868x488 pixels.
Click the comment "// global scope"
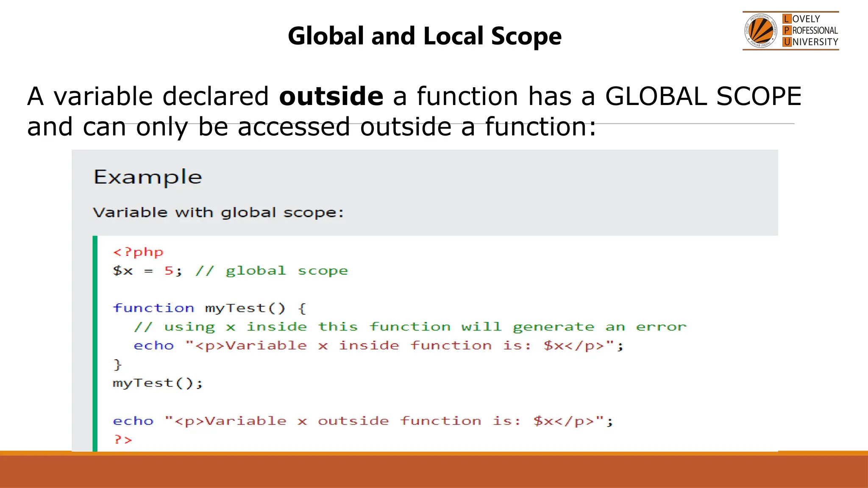pos(272,271)
